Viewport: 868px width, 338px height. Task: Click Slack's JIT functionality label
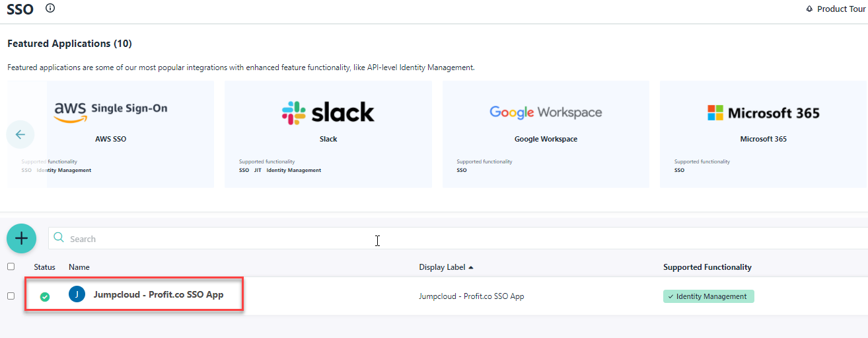pyautogui.click(x=258, y=171)
